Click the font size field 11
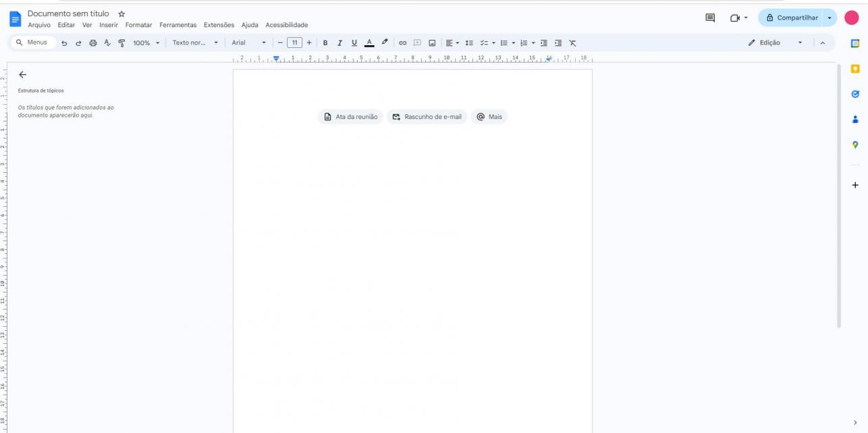The height and width of the screenshot is (433, 868). tap(294, 43)
